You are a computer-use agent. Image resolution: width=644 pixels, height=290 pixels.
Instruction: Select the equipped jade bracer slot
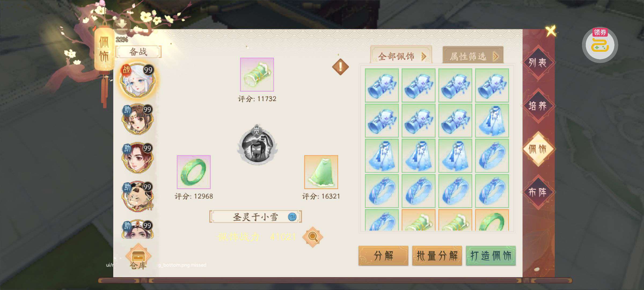257,74
